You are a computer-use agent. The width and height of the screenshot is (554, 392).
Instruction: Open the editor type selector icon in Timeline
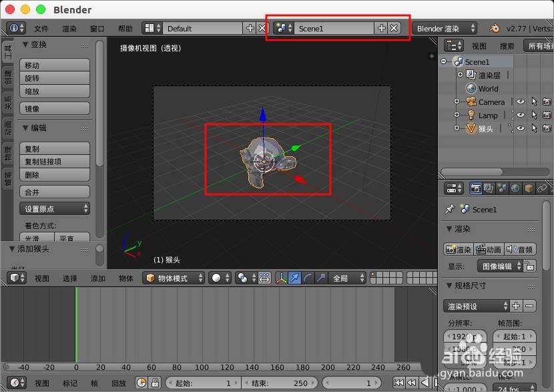[x=13, y=383]
